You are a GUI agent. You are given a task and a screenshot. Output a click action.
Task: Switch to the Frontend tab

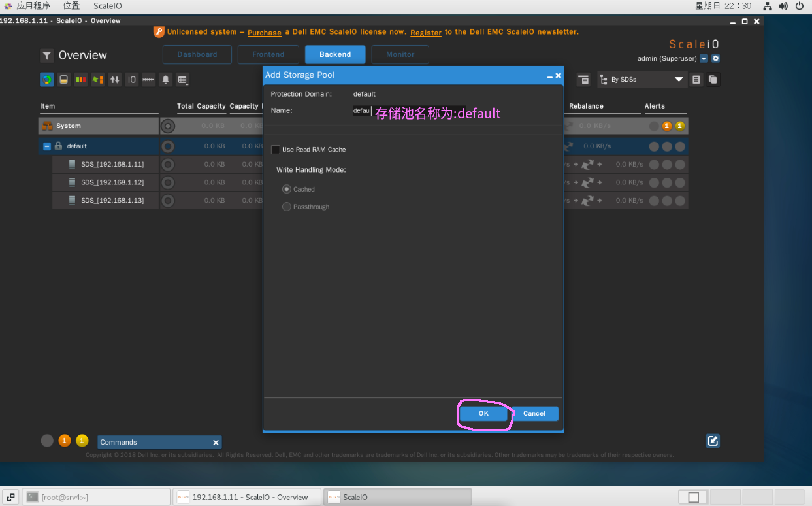click(x=268, y=54)
